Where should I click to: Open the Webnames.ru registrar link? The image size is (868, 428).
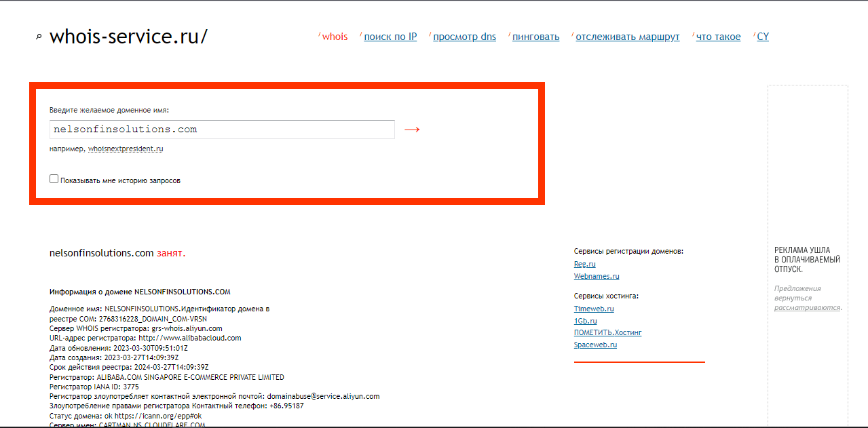tap(597, 276)
